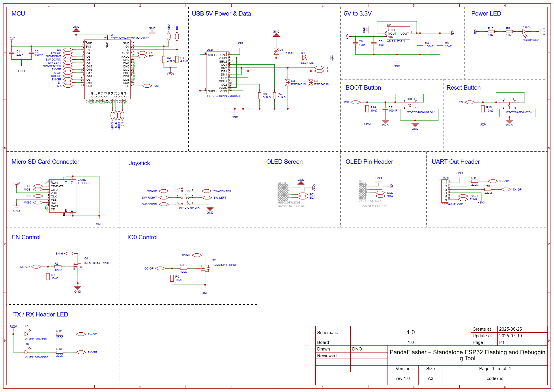The height and width of the screenshot is (392, 554).
Task: Select the 'Power LED' heading
Action: point(486,14)
